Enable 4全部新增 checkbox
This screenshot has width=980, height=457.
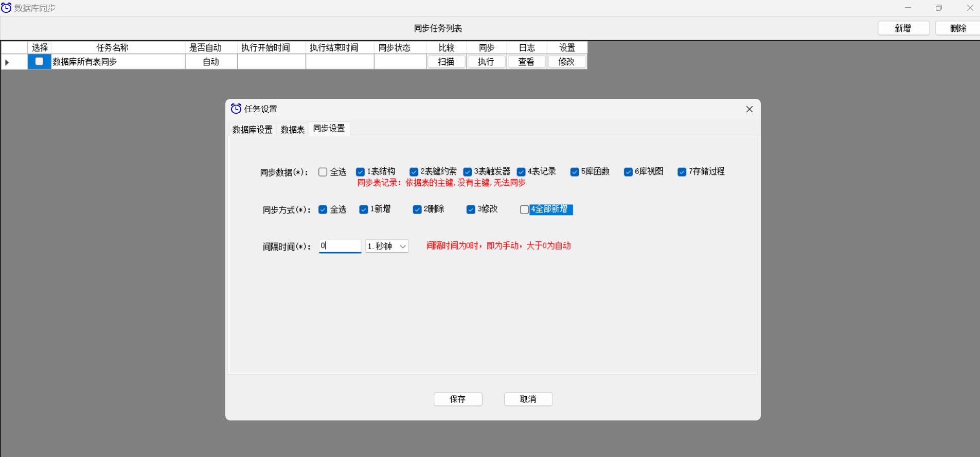524,209
